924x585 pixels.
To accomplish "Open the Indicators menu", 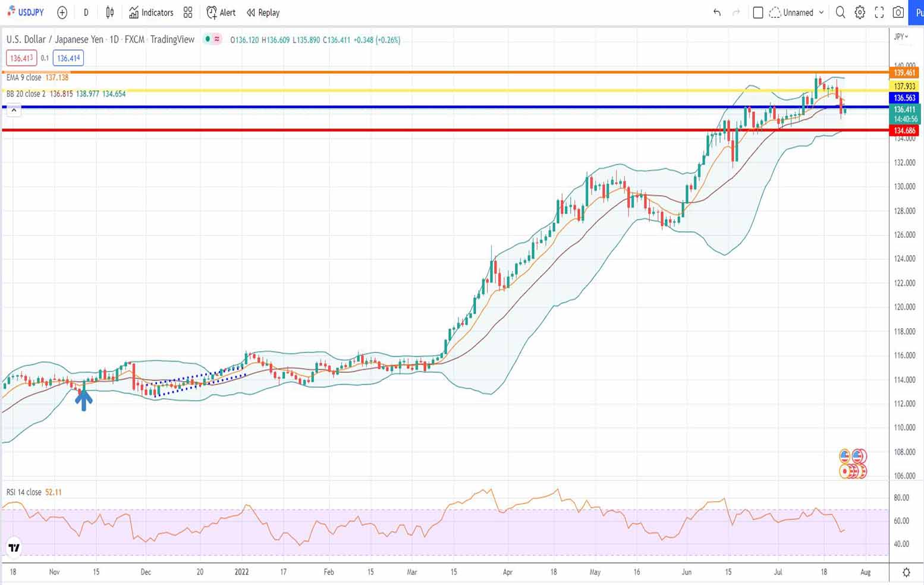I will click(x=152, y=12).
